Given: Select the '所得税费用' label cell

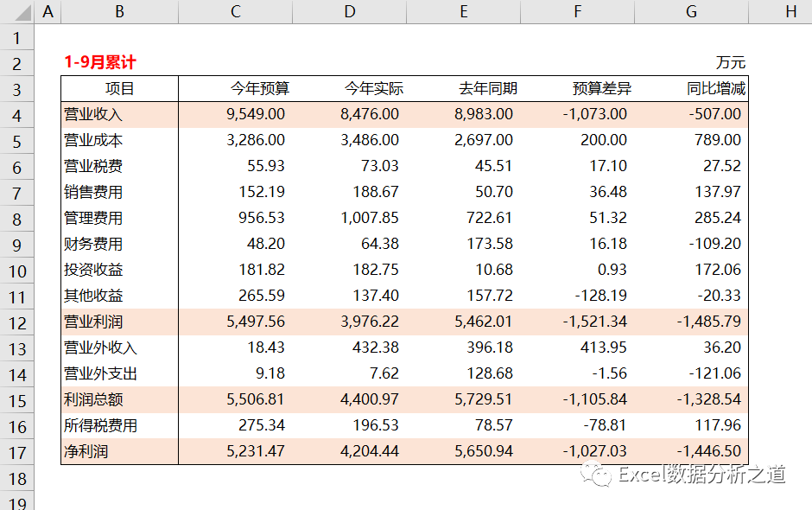Looking at the screenshot, I should pos(119,425).
